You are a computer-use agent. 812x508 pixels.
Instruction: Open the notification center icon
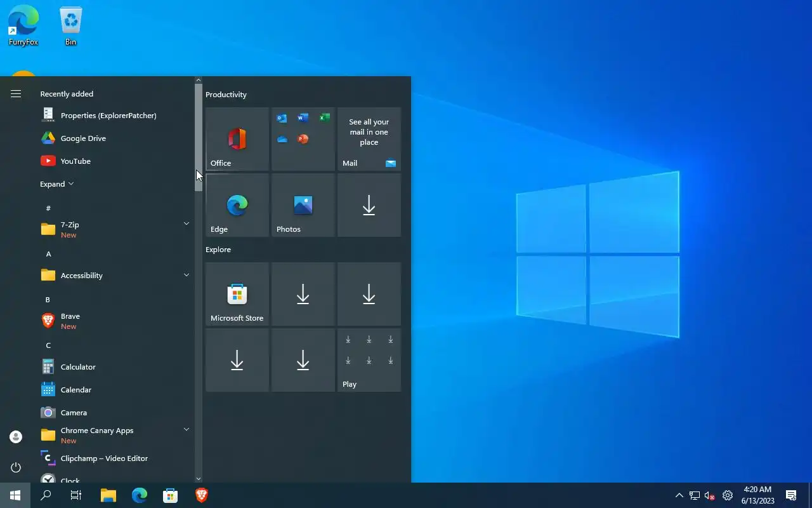coord(791,495)
